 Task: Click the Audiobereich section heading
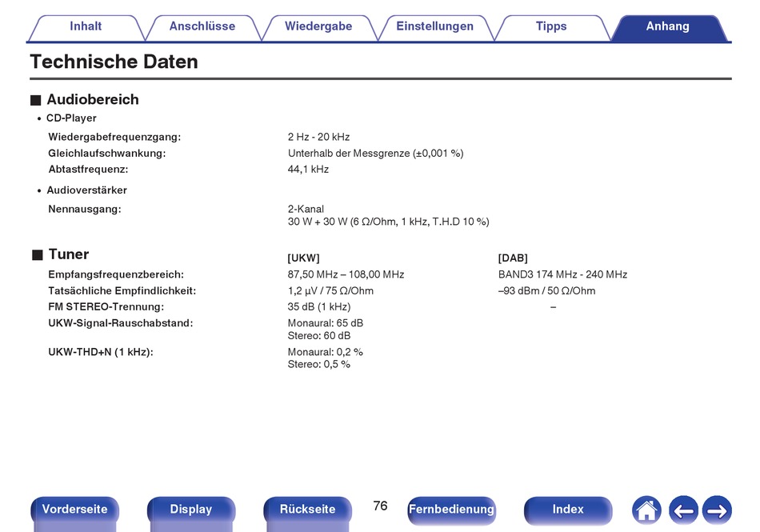point(93,99)
